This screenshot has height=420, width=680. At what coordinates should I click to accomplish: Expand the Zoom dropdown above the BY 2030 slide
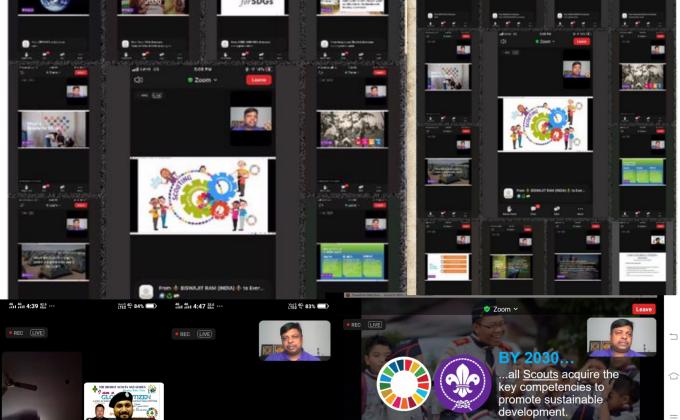[x=500, y=310]
